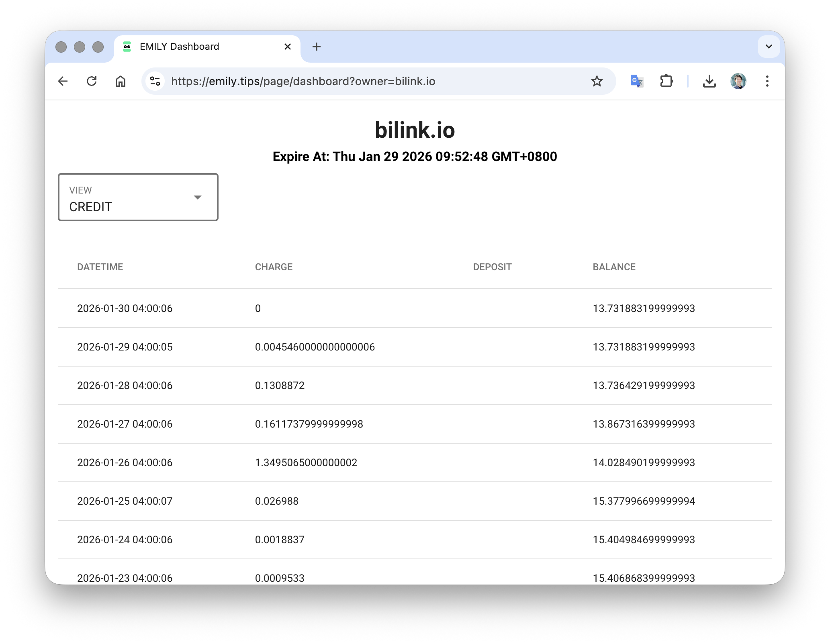Go to browser home page

(x=121, y=82)
